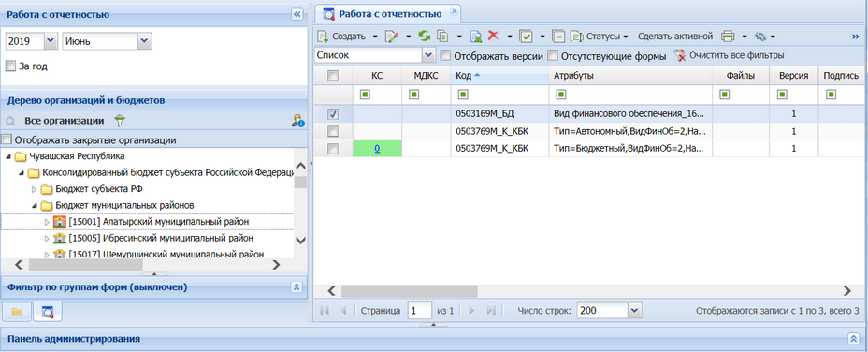Click the page number input field
868x352 pixels.
point(419,311)
